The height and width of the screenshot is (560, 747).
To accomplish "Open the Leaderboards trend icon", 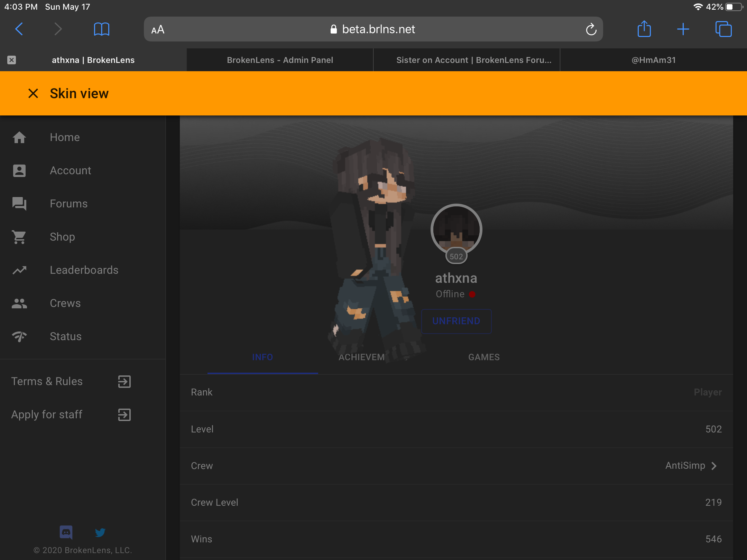I will click(19, 270).
